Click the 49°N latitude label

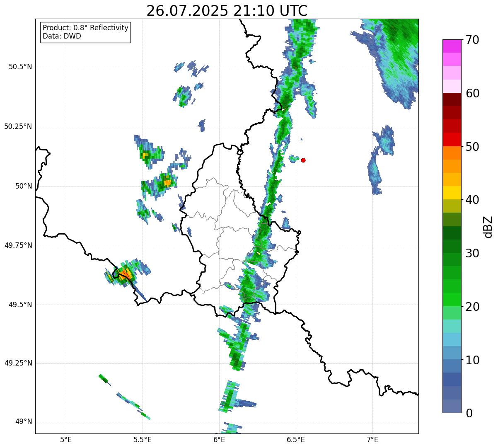[24, 422]
